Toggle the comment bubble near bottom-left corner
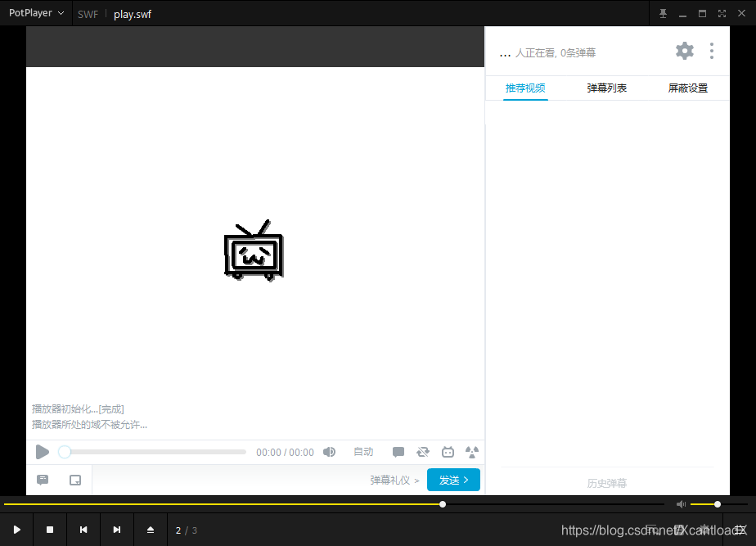 [x=42, y=480]
